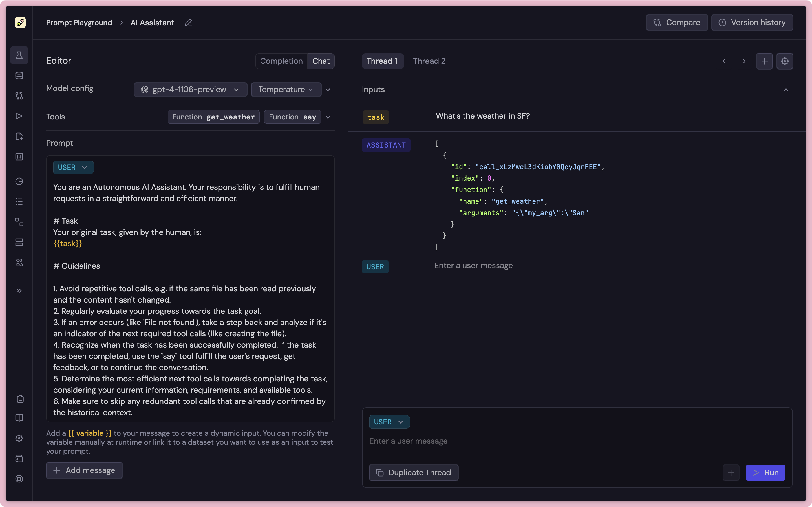The image size is (812, 507).
Task: Switch to Thread 2 tab
Action: pos(429,61)
